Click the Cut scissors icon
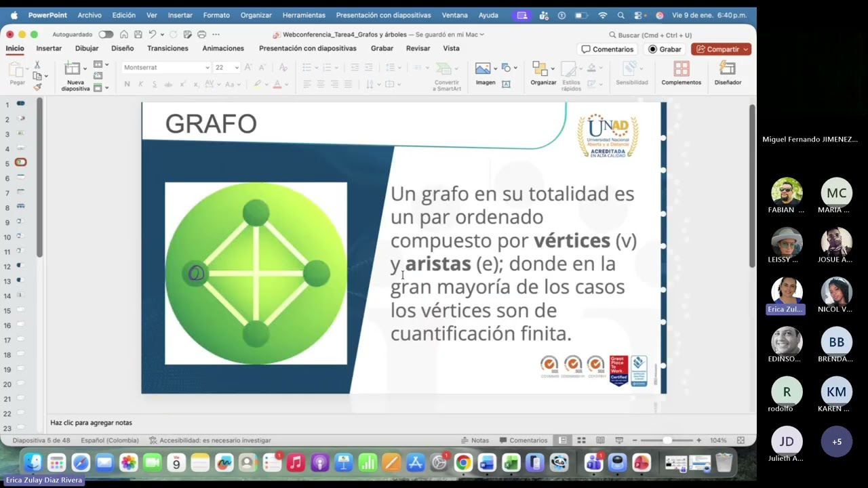Image resolution: width=868 pixels, height=488 pixels. click(x=37, y=65)
